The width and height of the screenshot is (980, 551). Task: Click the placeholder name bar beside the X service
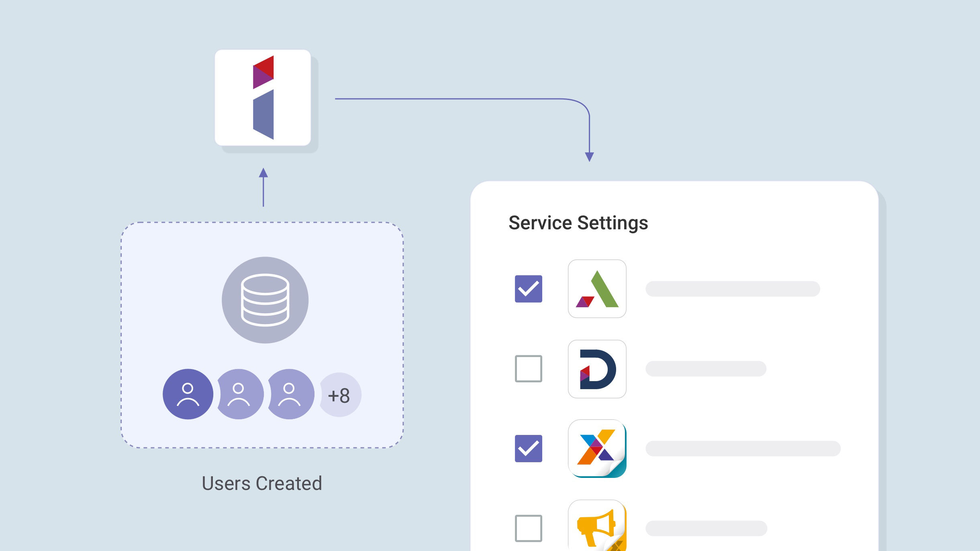pos(743,449)
